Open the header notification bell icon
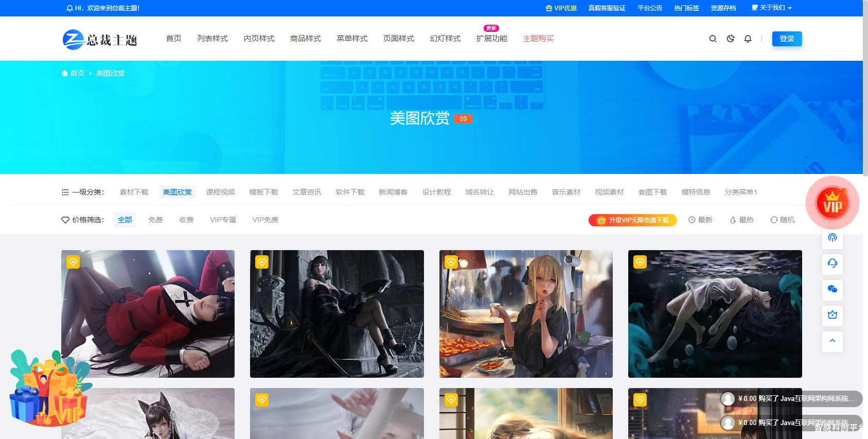The height and width of the screenshot is (439, 868). (x=748, y=39)
